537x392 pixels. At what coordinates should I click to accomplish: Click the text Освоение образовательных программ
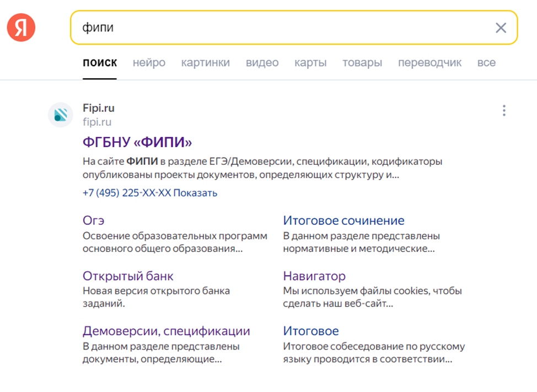[x=175, y=236]
